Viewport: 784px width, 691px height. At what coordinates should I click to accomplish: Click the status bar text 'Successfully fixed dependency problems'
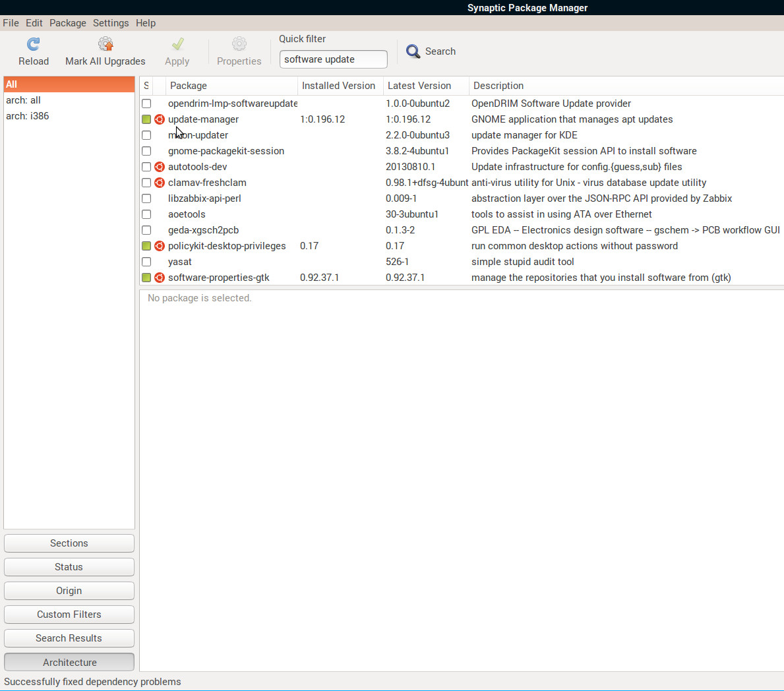tap(92, 682)
